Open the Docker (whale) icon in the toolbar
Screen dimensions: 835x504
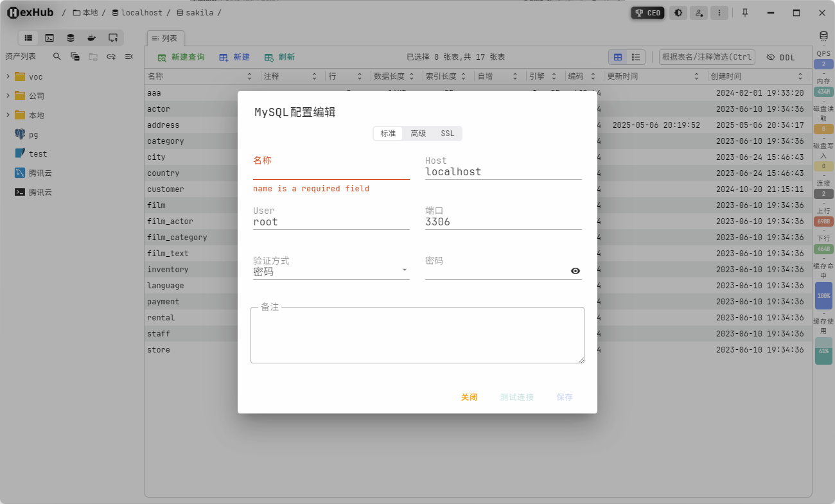pyautogui.click(x=92, y=38)
